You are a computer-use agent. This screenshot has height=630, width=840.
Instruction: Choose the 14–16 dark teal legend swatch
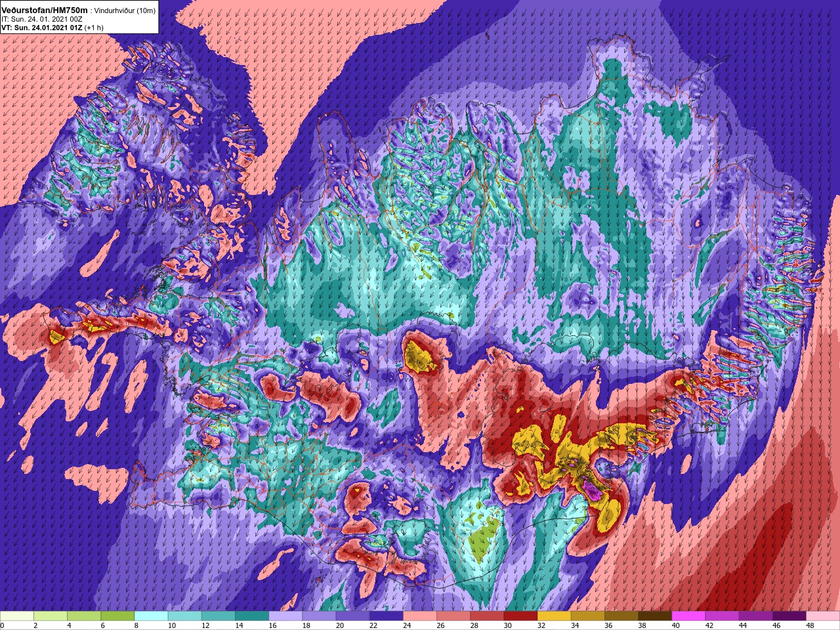pos(252,616)
